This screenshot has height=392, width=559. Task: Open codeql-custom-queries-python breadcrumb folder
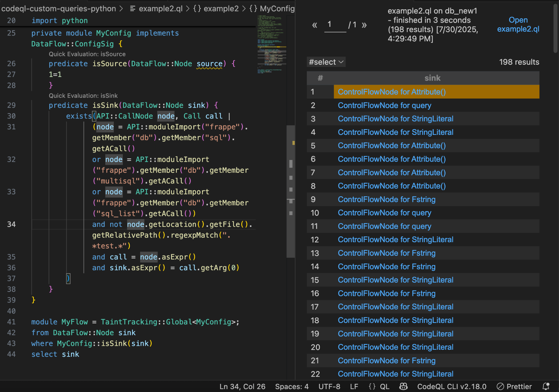pos(58,9)
